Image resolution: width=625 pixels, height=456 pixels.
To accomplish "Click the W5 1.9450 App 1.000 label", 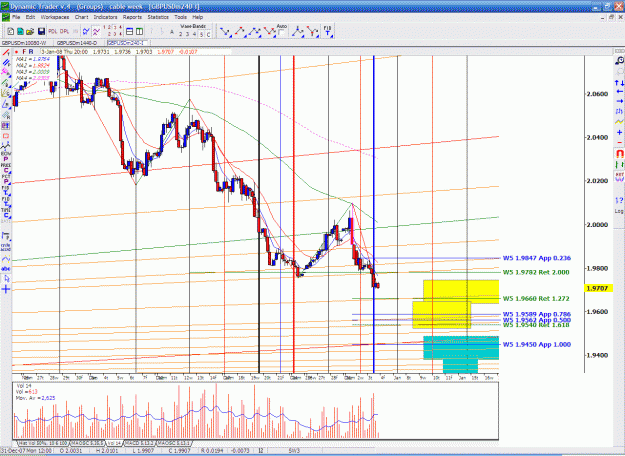I will [537, 344].
